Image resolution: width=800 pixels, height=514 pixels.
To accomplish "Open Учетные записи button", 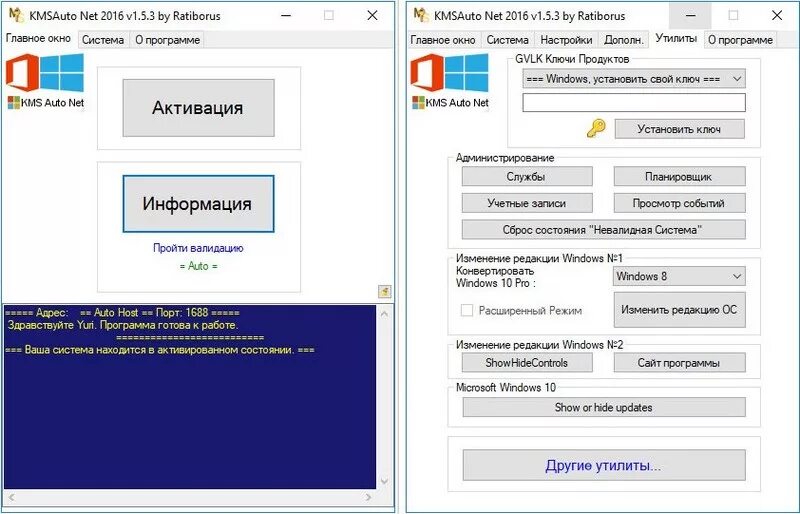I will (527, 203).
